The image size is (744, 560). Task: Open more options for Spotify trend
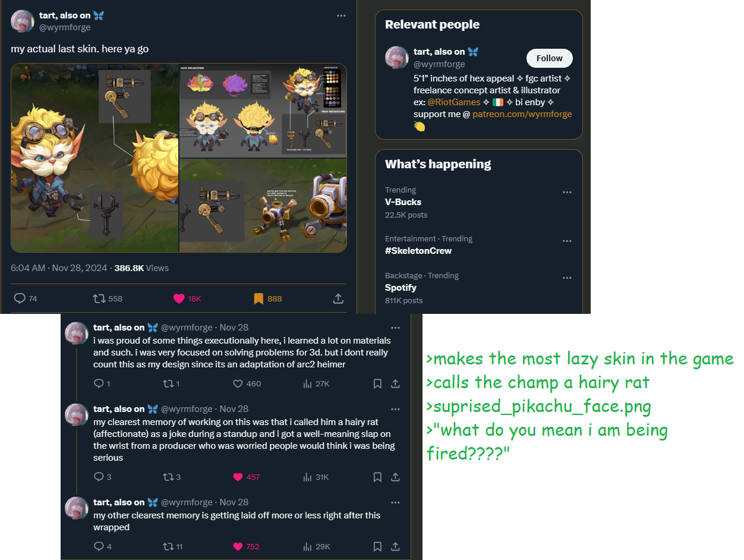click(x=567, y=278)
